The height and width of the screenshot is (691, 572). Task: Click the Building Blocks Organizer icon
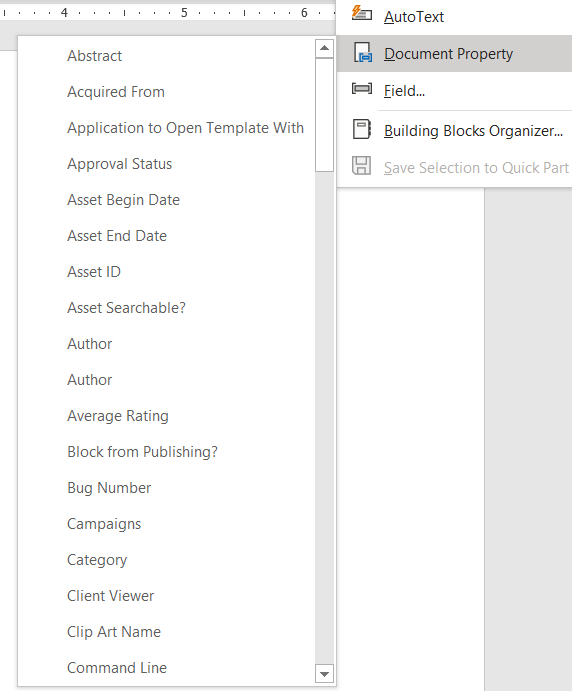[362, 130]
